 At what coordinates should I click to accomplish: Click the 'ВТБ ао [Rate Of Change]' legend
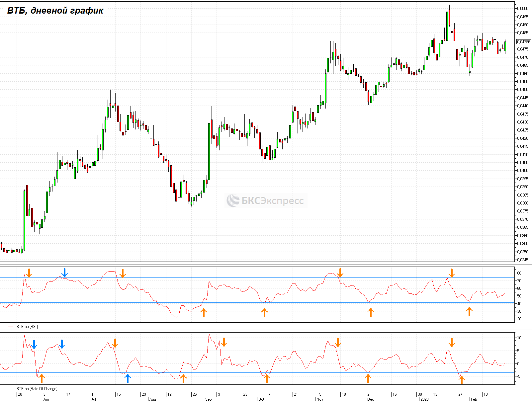click(37, 389)
